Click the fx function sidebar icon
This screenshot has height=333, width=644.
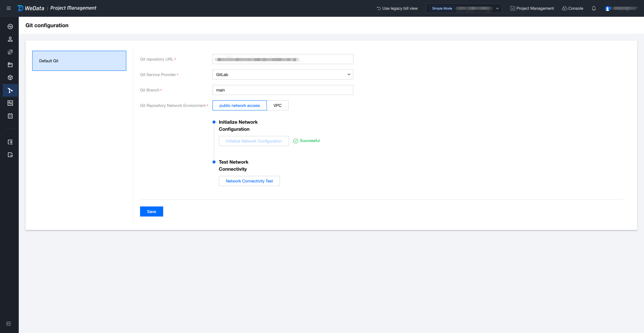point(10,103)
